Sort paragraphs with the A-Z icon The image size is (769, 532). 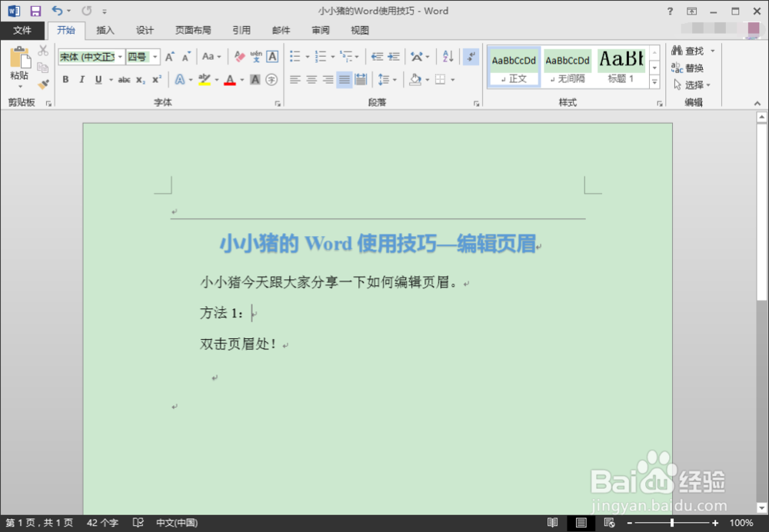click(x=448, y=57)
